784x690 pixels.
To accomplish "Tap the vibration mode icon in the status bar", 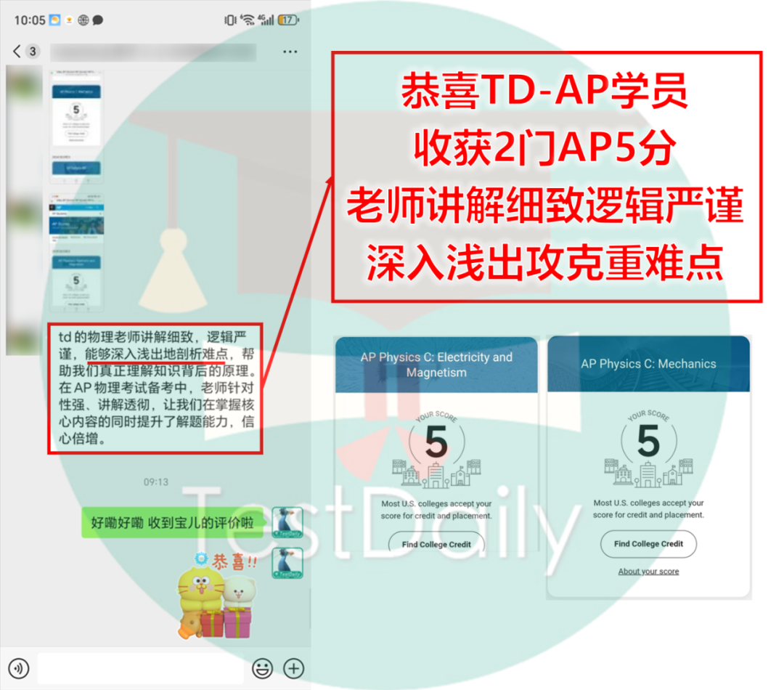I will point(229,20).
